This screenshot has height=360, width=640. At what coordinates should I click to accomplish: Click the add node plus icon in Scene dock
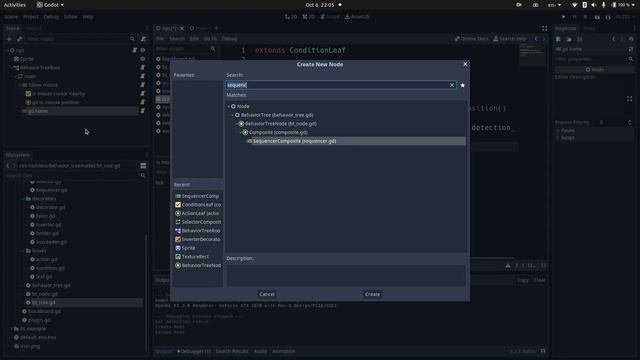tap(9, 39)
